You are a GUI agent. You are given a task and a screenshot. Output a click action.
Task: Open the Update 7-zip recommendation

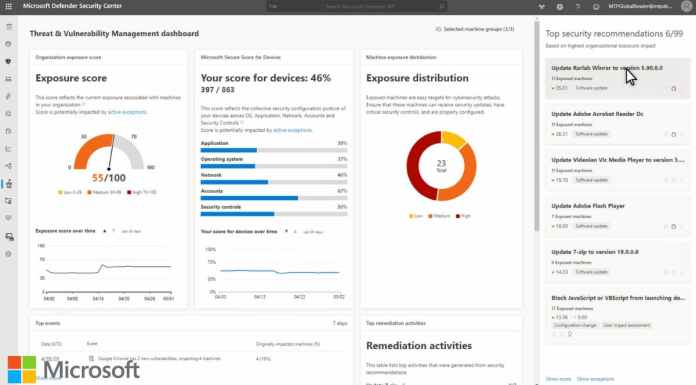coord(618,262)
